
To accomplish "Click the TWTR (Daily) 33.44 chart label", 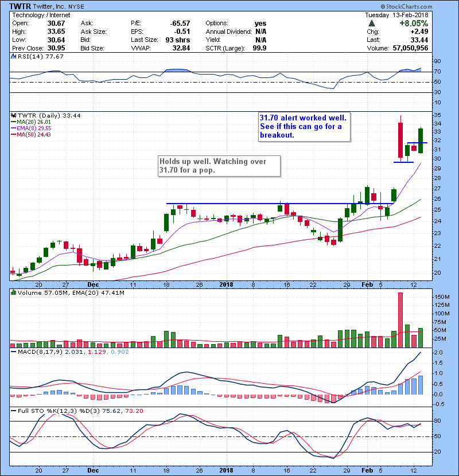I will tap(49, 116).
